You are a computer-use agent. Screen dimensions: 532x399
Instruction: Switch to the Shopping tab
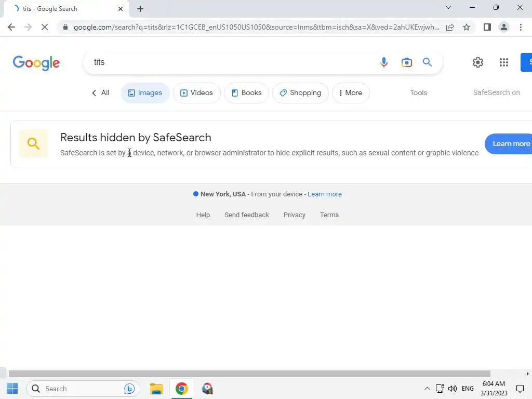(300, 92)
